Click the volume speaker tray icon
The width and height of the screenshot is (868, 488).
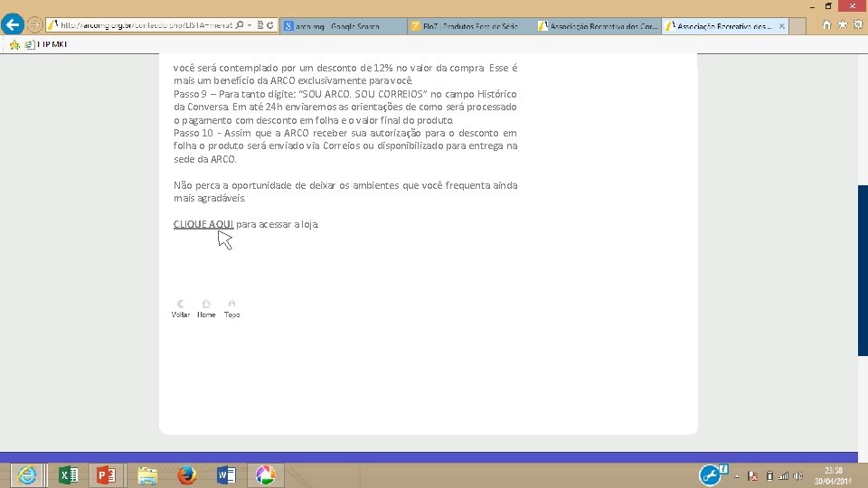[x=797, y=476]
